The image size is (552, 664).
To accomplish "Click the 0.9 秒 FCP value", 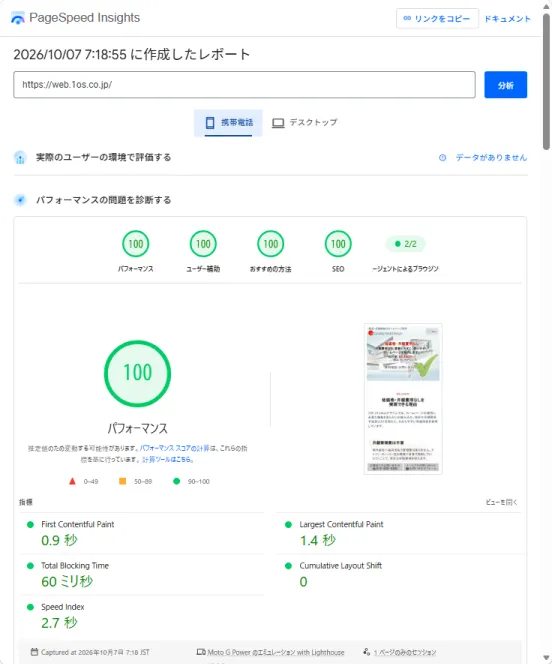I will pos(59,540).
